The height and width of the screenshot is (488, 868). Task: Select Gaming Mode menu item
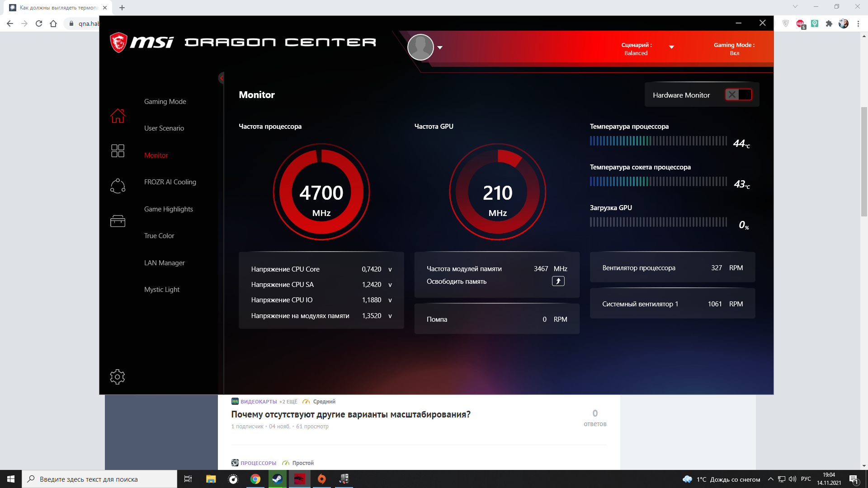165,101
